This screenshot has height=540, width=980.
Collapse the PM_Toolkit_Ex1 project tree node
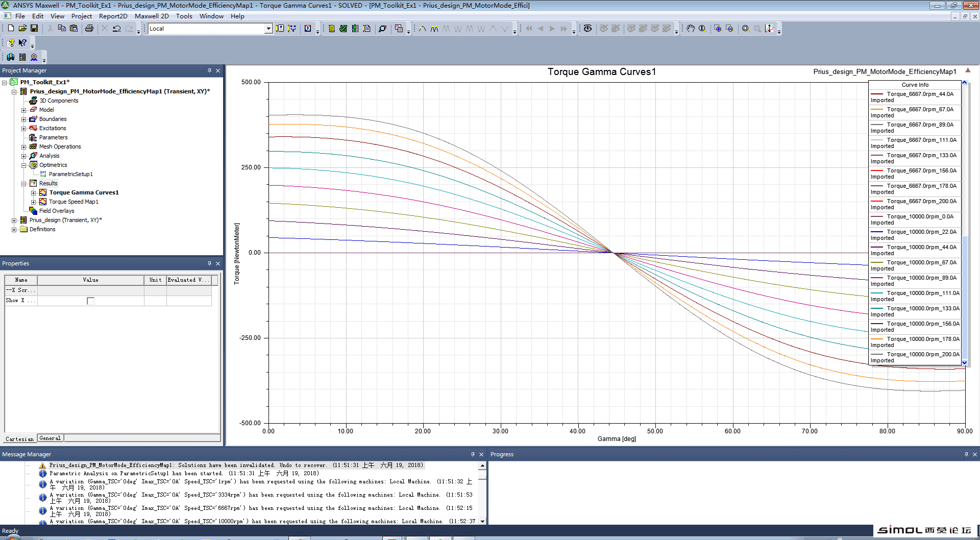click(5, 82)
